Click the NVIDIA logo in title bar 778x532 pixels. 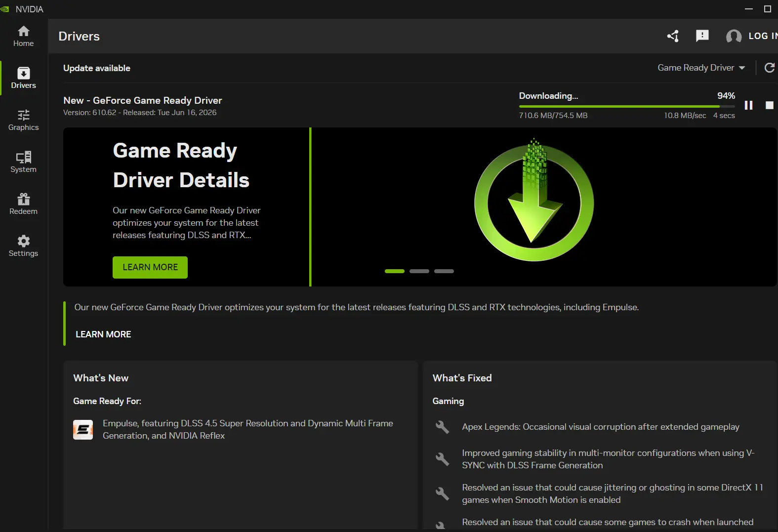click(5, 9)
